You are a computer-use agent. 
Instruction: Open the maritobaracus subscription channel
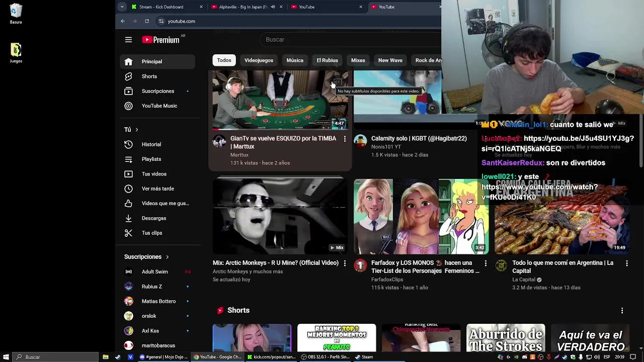coord(157,345)
